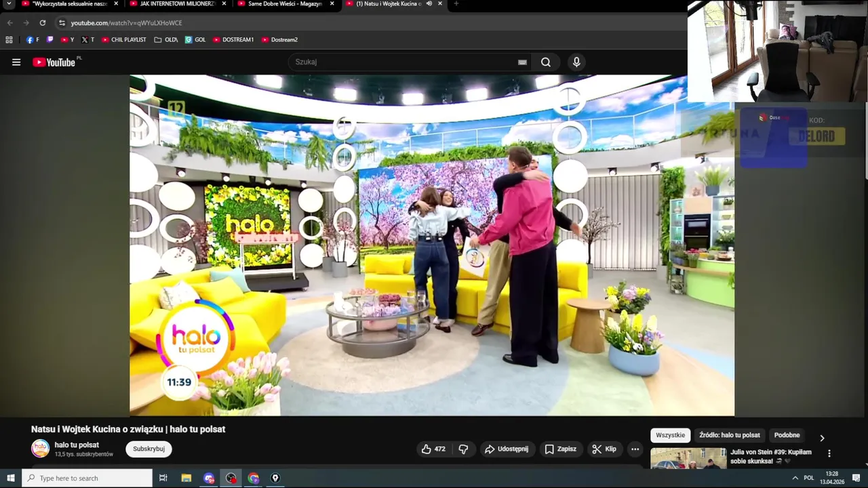Open Facebook F bookmark

(x=33, y=40)
